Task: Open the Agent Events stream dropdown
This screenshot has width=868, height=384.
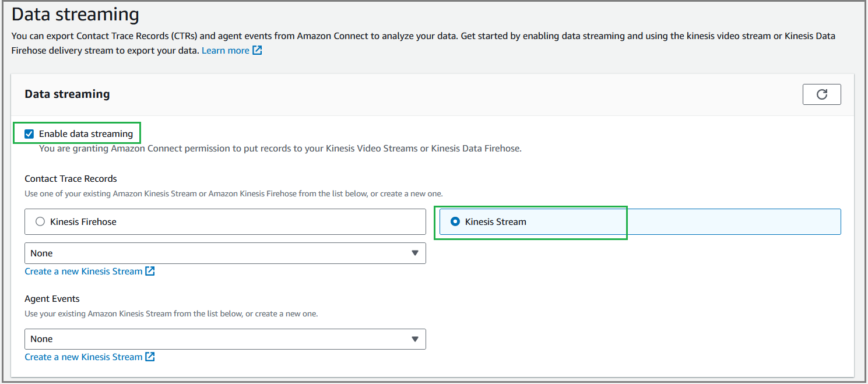Action: coord(225,339)
